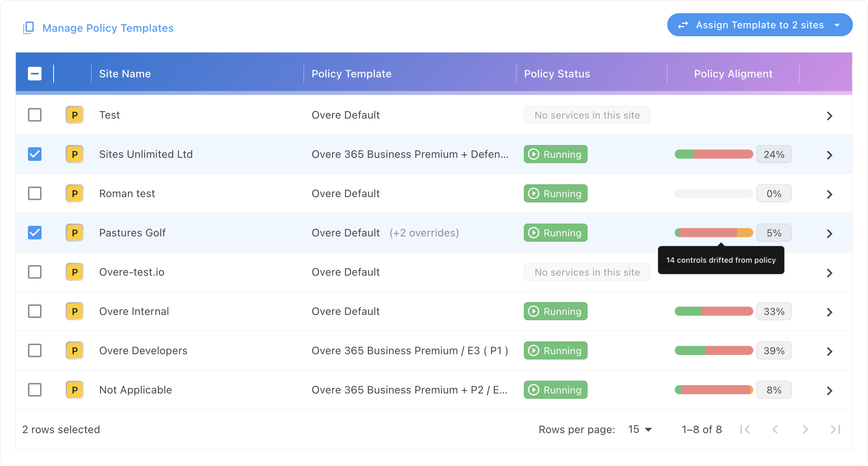Click the Manage Policy Templates panel icon

coord(28,28)
